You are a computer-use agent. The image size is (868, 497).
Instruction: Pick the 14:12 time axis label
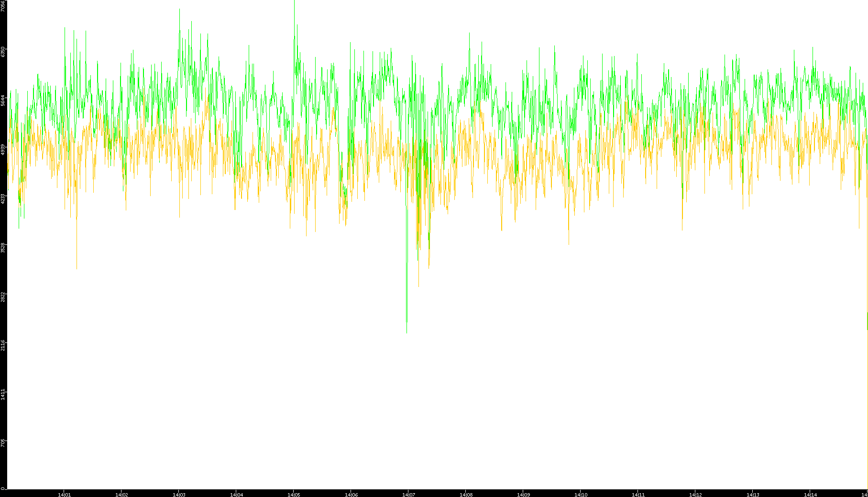click(696, 494)
